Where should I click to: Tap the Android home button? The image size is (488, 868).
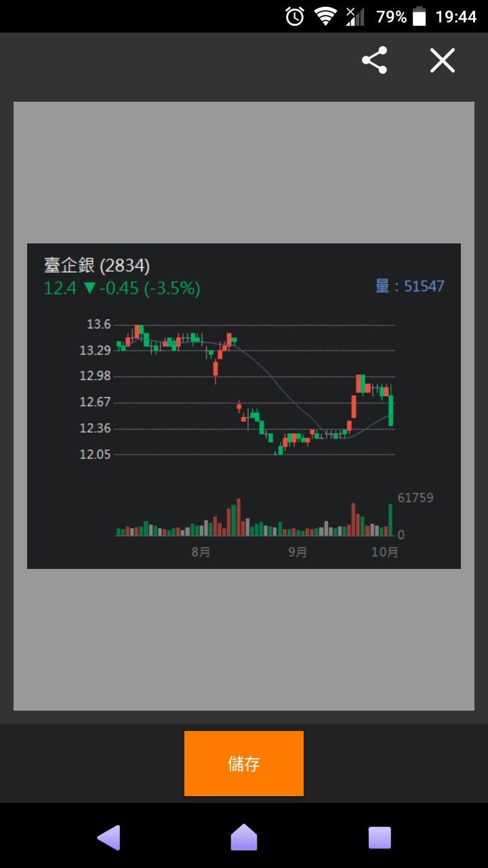pos(244,837)
